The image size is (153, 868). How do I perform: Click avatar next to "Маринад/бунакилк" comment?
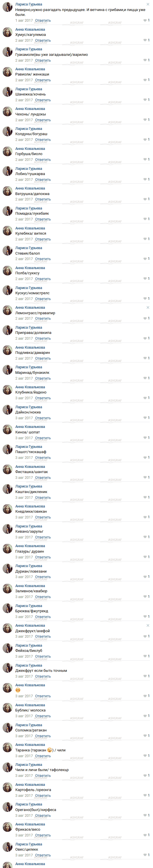pyautogui.click(x=8, y=370)
